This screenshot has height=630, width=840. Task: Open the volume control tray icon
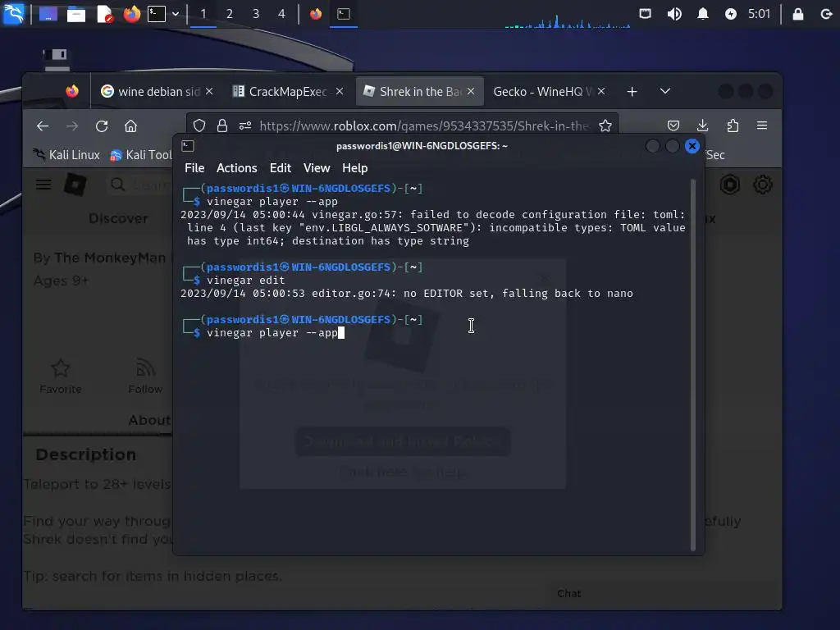674,14
